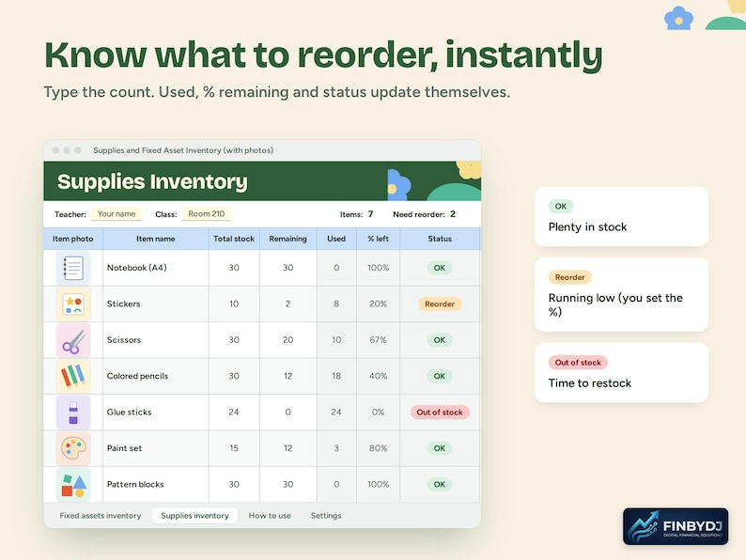Click the OK status for Colored pencils

pyautogui.click(x=440, y=376)
